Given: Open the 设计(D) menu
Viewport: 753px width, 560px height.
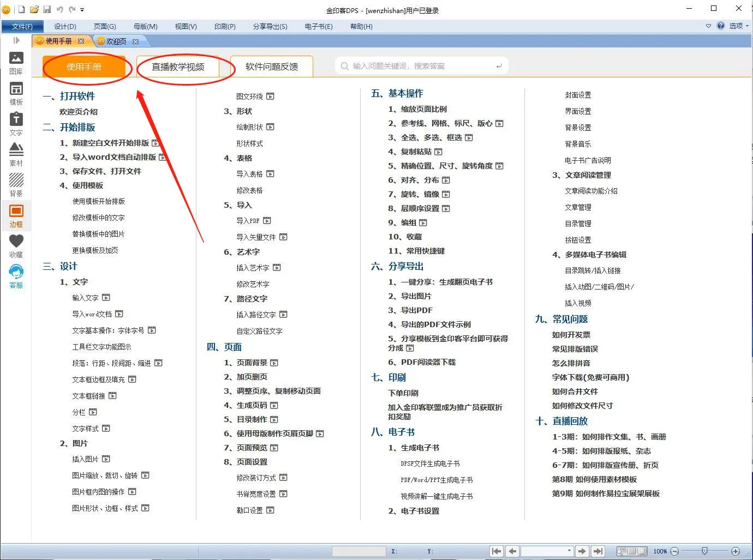Looking at the screenshot, I should click(65, 26).
